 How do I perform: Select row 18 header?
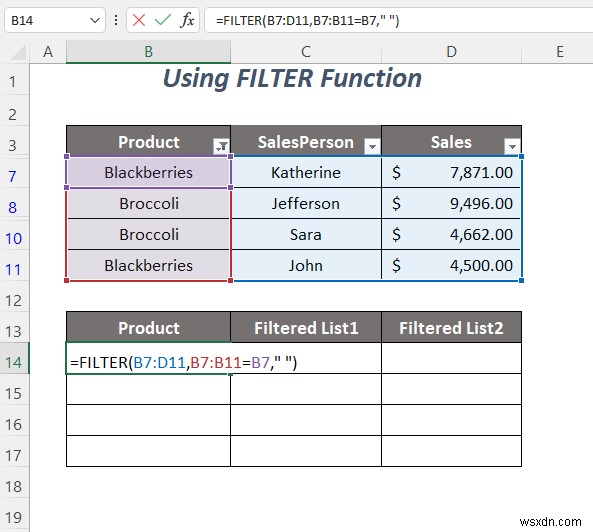[14, 483]
